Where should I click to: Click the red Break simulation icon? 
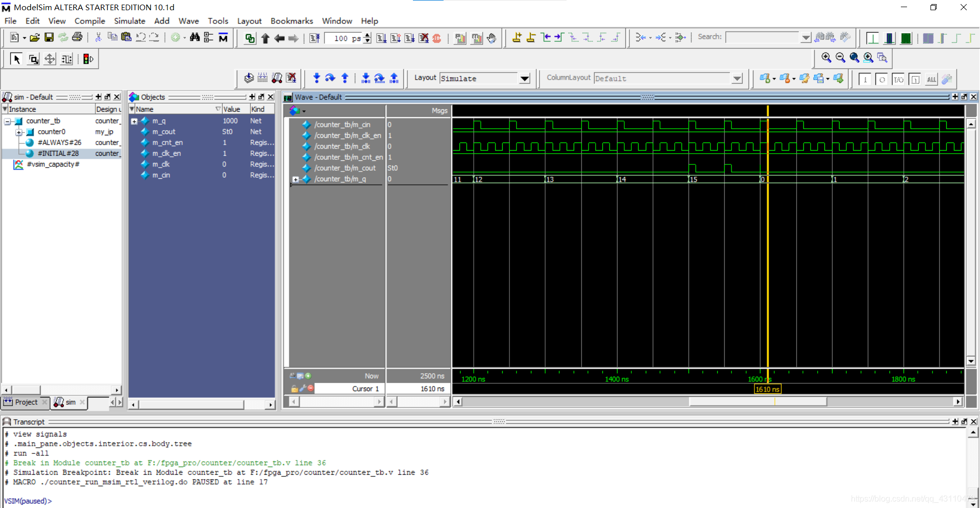click(437, 38)
